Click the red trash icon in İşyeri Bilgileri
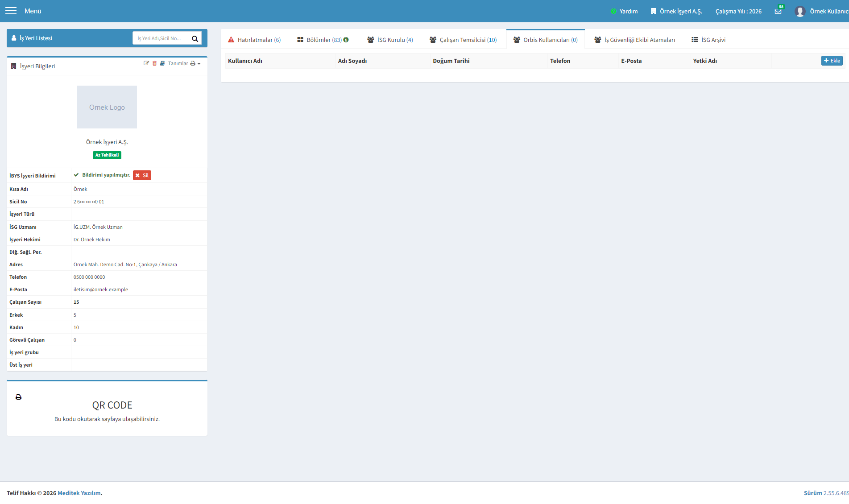The image size is (849, 504). coord(154,63)
